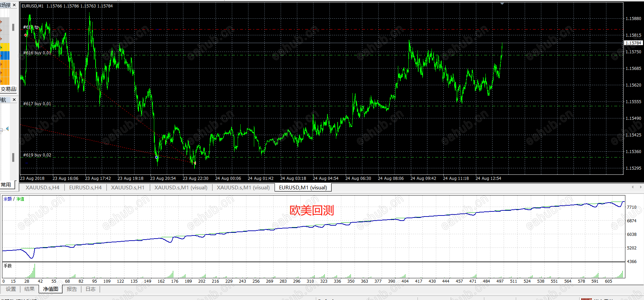644x300 pixels.
Task: Click the 1.15295 price axis label
Action: pos(633,168)
